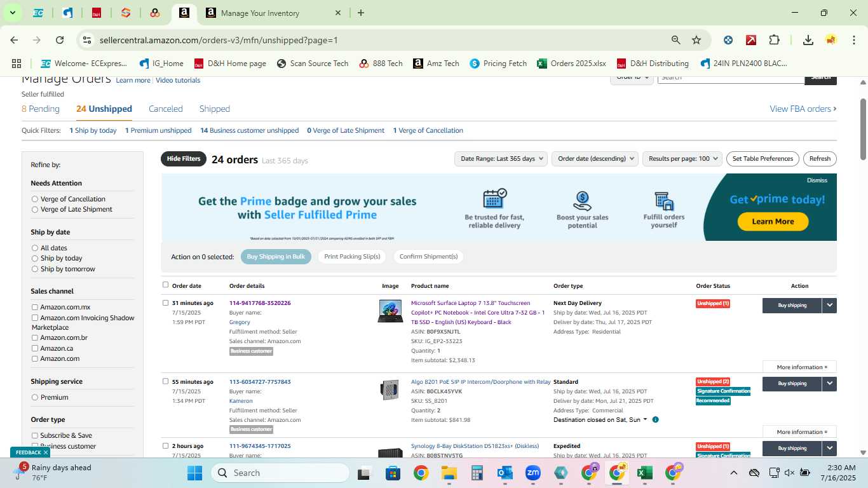Open the Chrome three-dot menu
This screenshot has width=868, height=488.
coord(853,40)
